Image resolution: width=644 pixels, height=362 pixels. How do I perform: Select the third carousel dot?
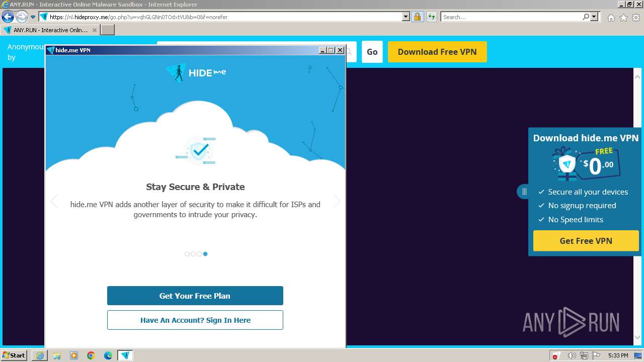point(199,254)
